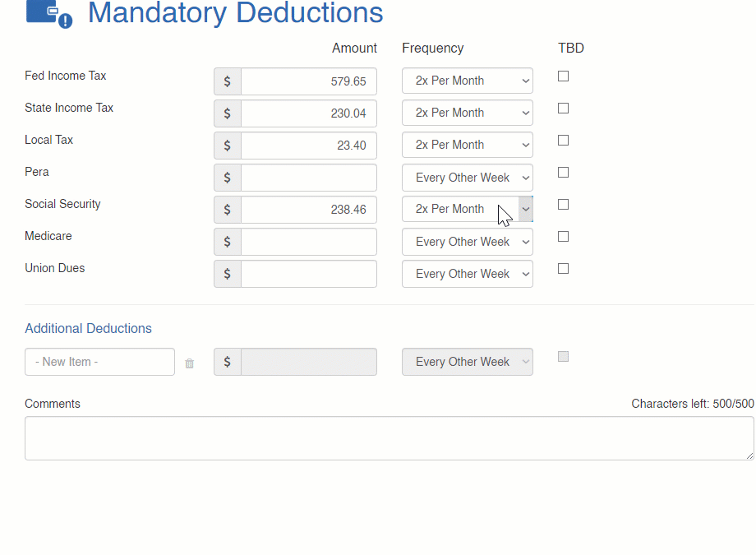This screenshot has width=756, height=555.
Task: Enable TBD for Fed Income Tax
Action: [563, 76]
